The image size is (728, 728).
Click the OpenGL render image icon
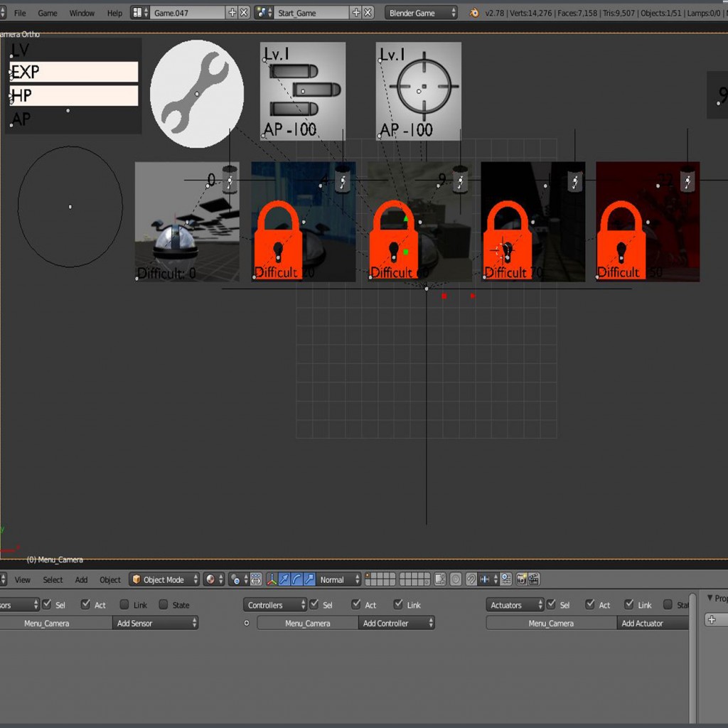tap(521, 579)
